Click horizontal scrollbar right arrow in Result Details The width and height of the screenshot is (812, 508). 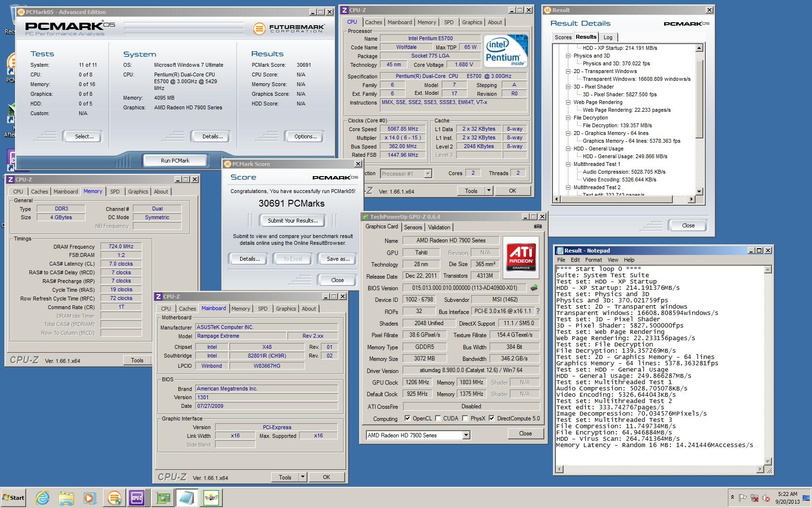691,199
